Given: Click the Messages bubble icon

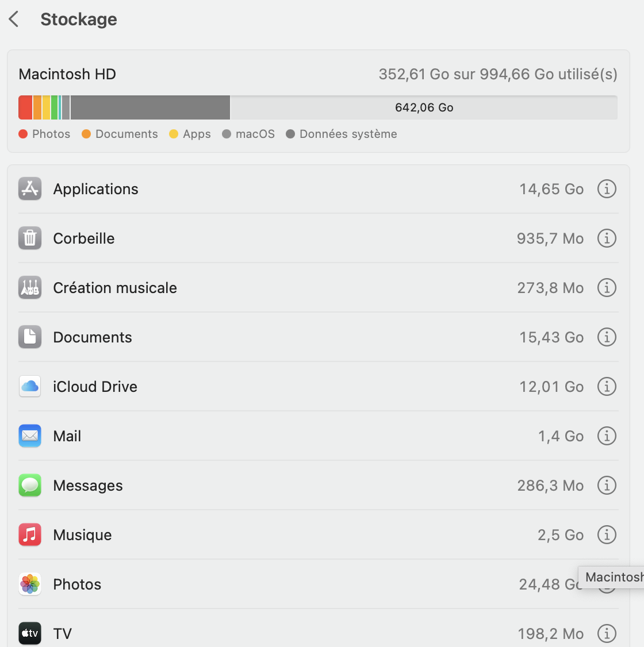Looking at the screenshot, I should (x=30, y=486).
